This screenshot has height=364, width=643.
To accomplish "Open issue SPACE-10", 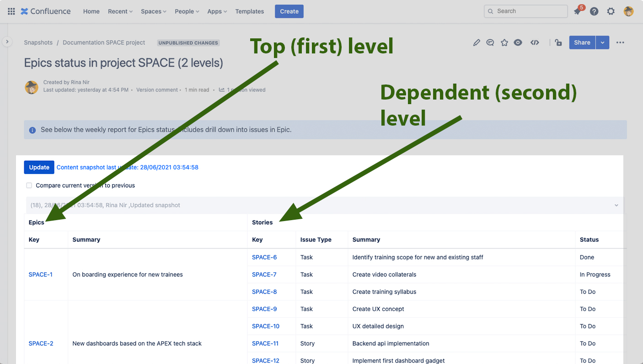I will [266, 326].
